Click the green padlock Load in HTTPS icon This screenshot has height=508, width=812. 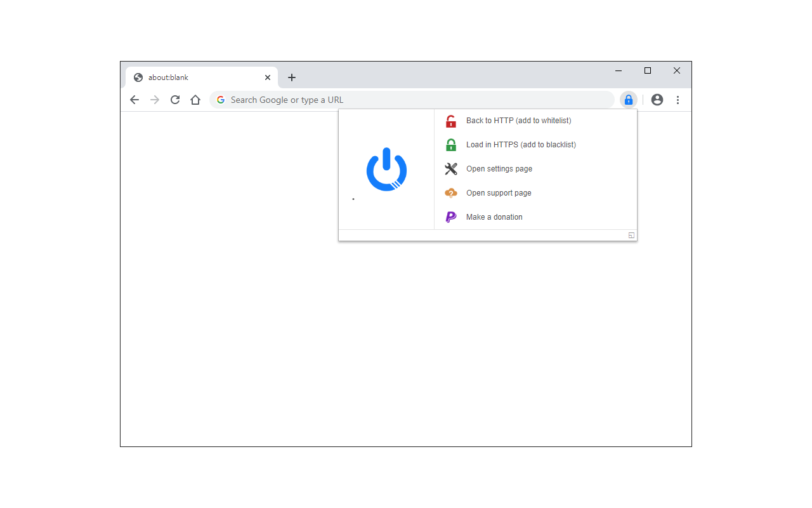[450, 144]
